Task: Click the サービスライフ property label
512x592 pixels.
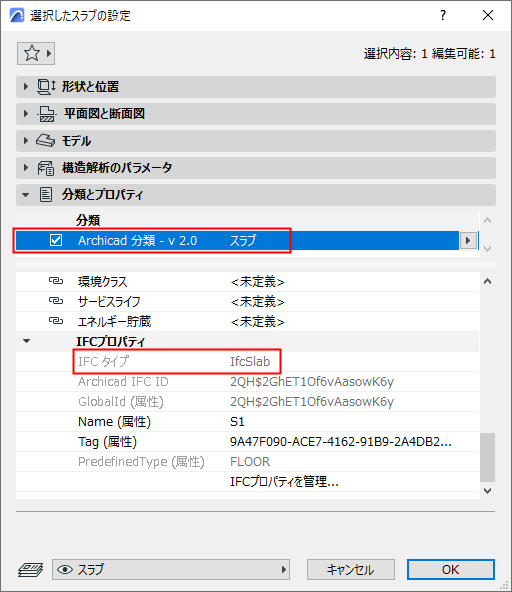Action: pos(109,302)
